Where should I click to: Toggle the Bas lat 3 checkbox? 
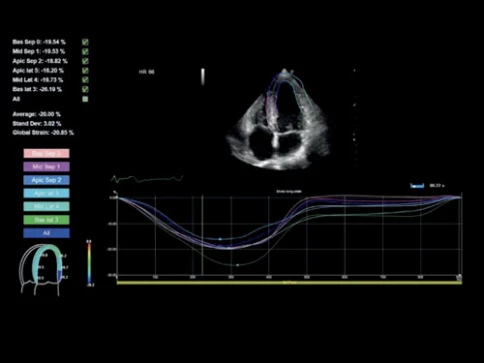point(85,89)
